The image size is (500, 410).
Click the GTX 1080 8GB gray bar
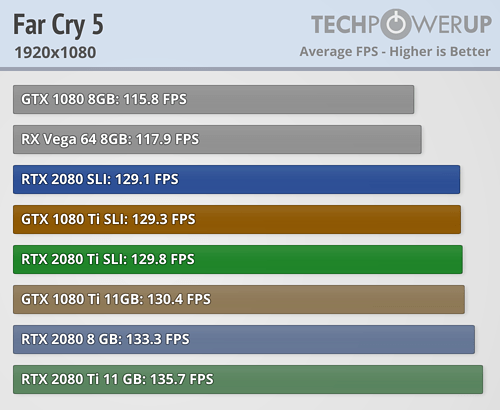point(214,99)
